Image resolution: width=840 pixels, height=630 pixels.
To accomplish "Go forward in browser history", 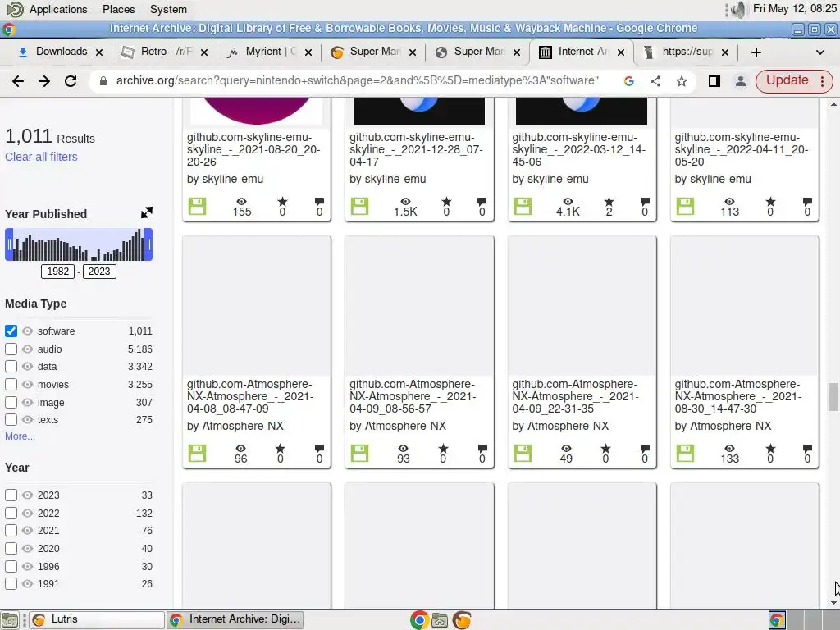I will 44,81.
